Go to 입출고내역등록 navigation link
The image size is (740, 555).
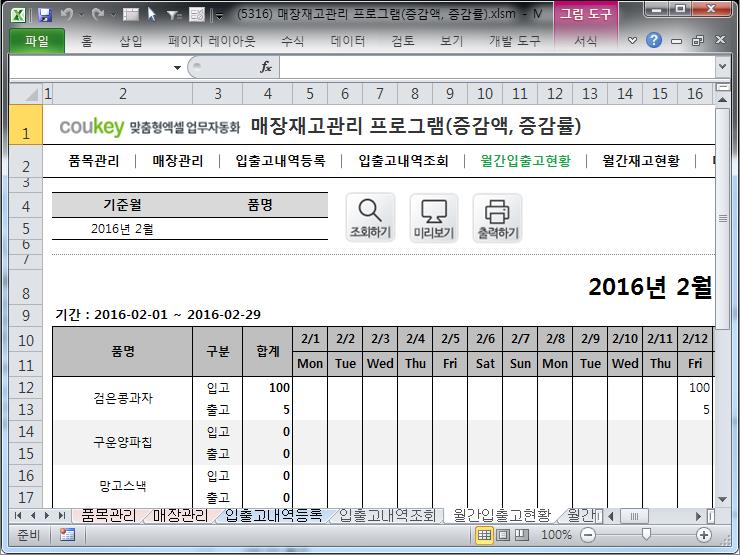(x=280, y=161)
